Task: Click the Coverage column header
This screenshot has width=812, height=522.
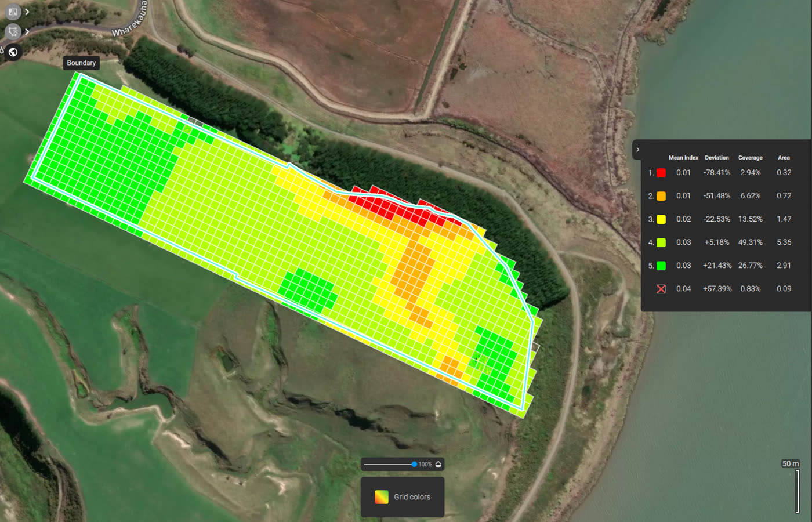Action: [751, 158]
